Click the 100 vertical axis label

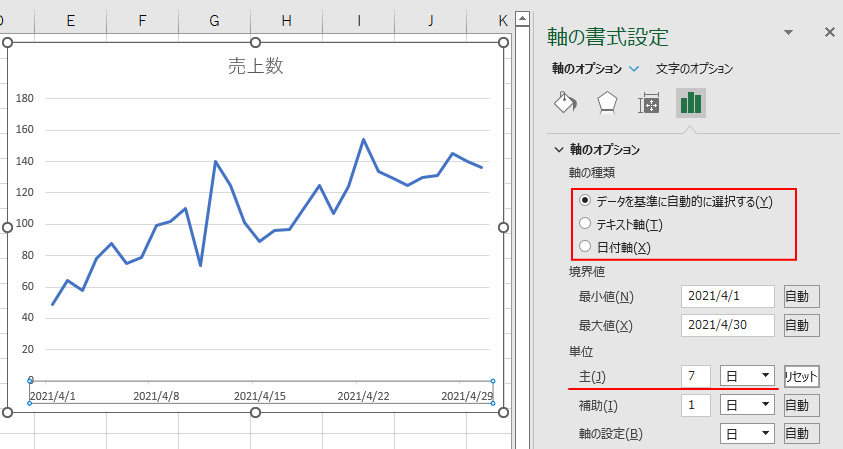[x=25, y=224]
